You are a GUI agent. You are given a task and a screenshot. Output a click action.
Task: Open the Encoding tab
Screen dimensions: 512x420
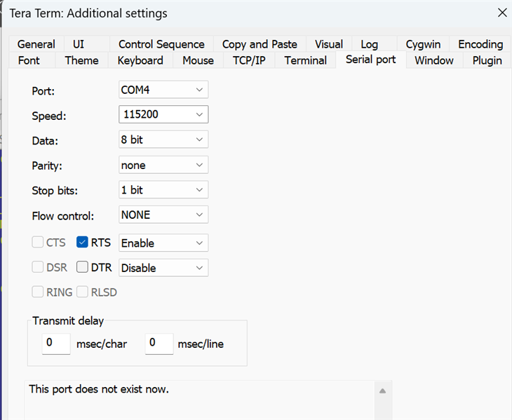coord(480,44)
